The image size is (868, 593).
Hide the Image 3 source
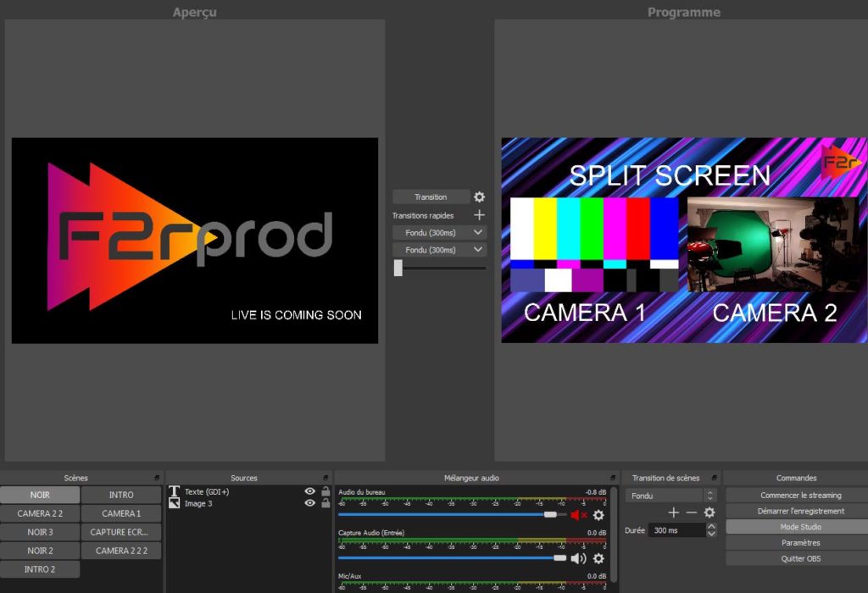tap(310, 503)
